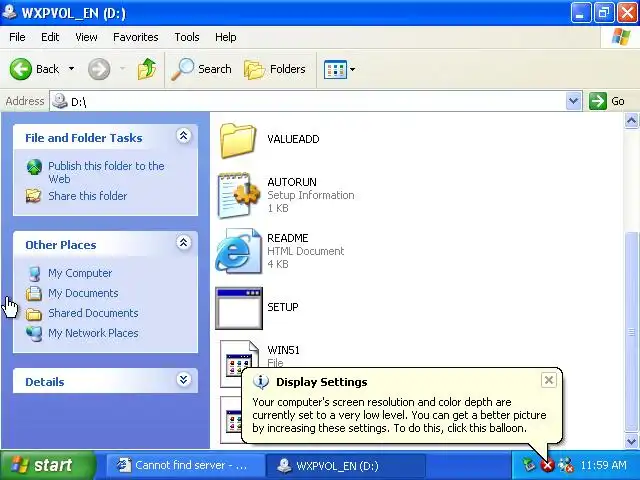The height and width of the screenshot is (480, 640).
Task: Click the README file name
Action: (x=288, y=238)
